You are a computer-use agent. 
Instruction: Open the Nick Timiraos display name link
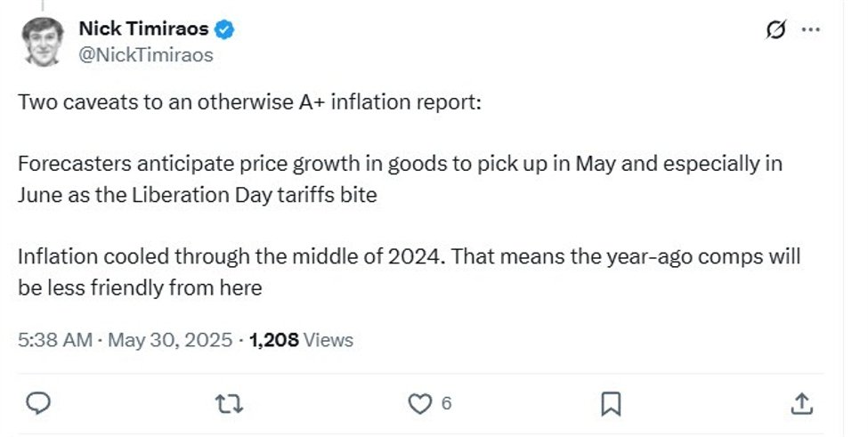pos(143,29)
